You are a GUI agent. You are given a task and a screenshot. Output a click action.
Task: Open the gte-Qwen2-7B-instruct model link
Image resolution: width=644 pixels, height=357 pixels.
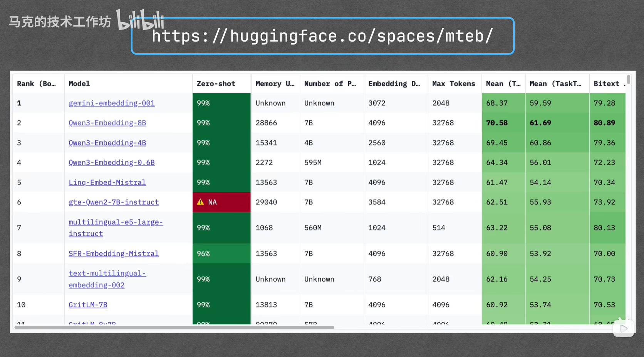point(114,202)
